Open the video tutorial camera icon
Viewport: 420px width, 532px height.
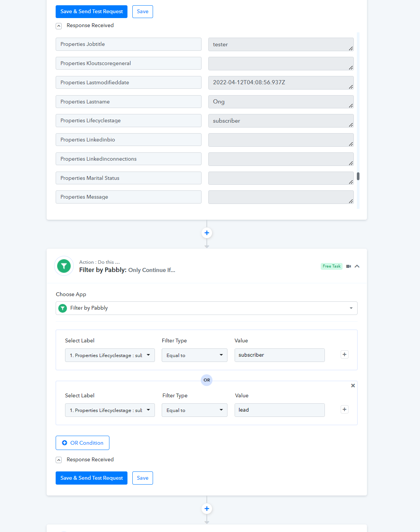(349, 266)
